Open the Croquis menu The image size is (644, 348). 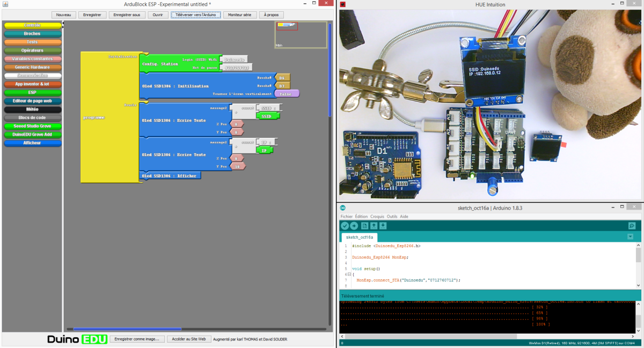click(x=377, y=217)
